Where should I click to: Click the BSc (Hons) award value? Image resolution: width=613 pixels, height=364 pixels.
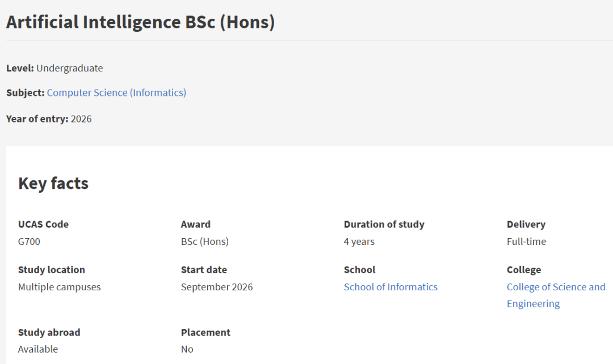click(x=204, y=242)
